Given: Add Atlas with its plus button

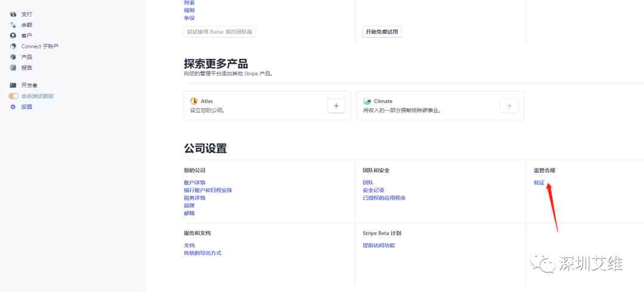Looking at the screenshot, I should (336, 106).
